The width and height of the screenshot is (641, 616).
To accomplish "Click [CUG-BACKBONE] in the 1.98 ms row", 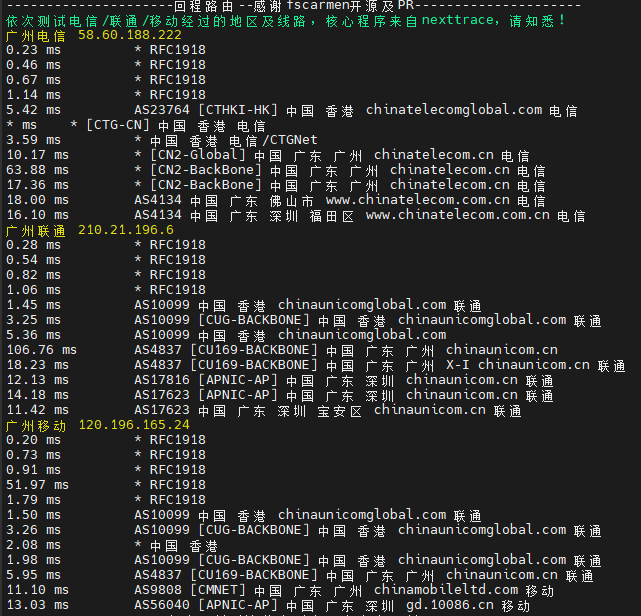I will pyautogui.click(x=254, y=560).
